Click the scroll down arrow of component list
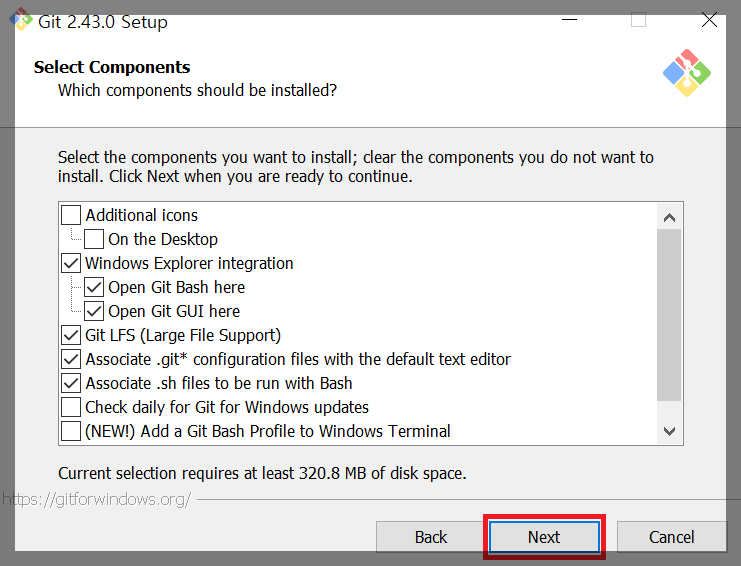This screenshot has height=566, width=741. (669, 431)
